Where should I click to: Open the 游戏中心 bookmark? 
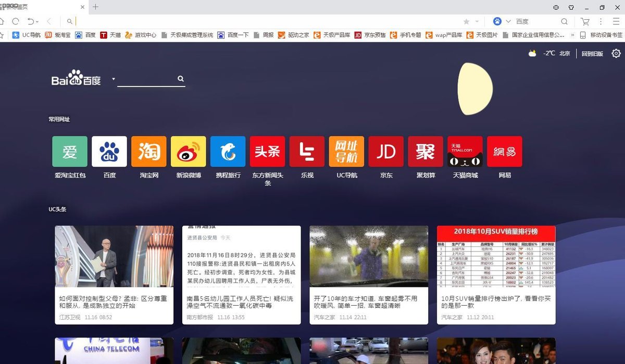point(141,35)
